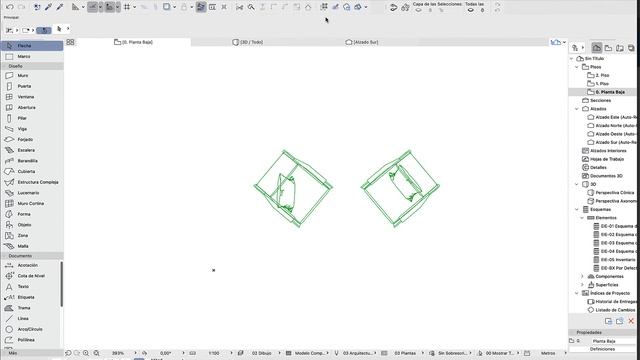Toggle the highlighted trace reference button

click(200, 7)
